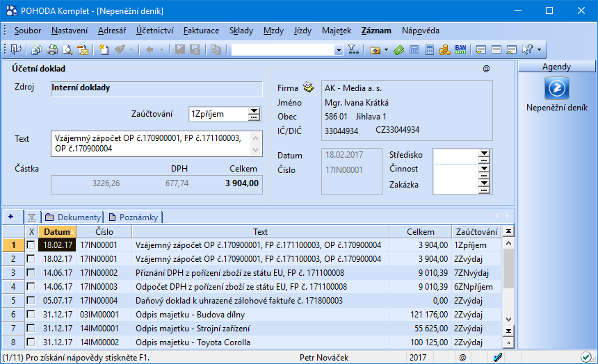Viewport: 598px width, 364px height.
Task: Open the Fakturace menu
Action: 201,31
